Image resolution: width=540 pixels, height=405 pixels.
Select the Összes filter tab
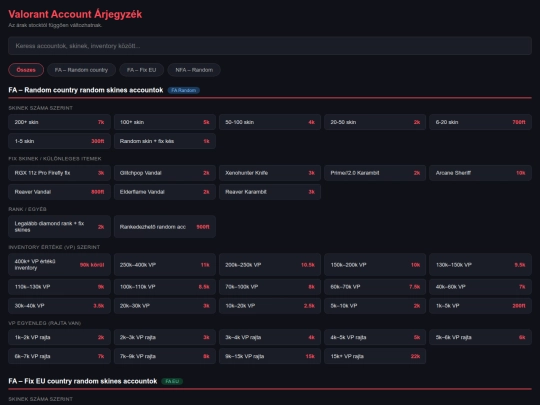[26, 70]
